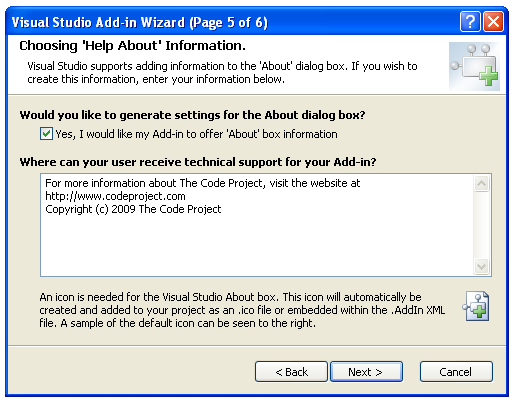513x401 pixels.
Task: Cancel the Add-in Wizard
Action: pos(456,372)
